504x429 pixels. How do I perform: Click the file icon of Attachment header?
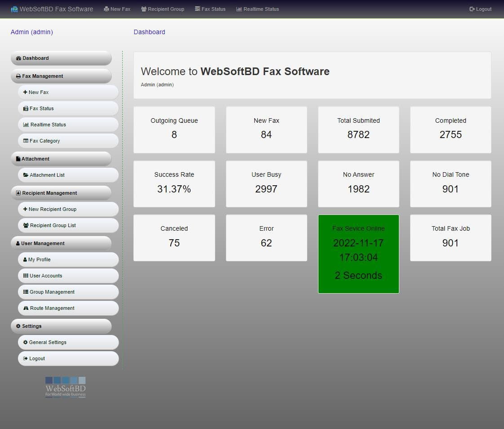[18, 159]
